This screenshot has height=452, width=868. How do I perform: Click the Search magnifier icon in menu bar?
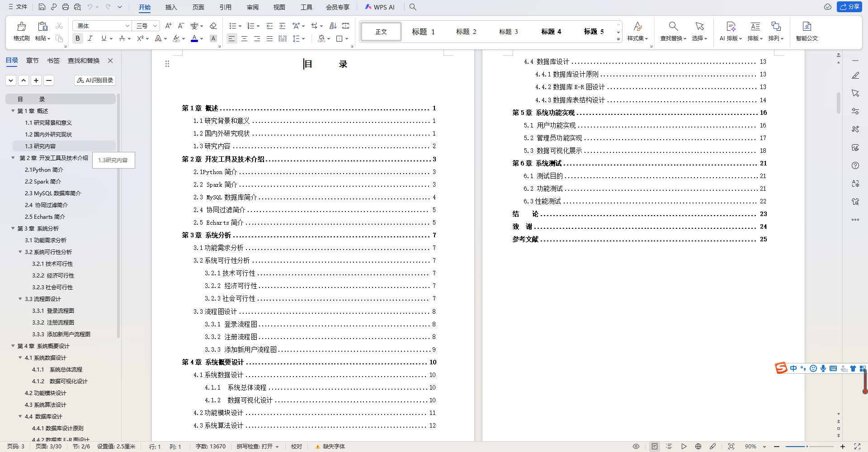pos(413,7)
